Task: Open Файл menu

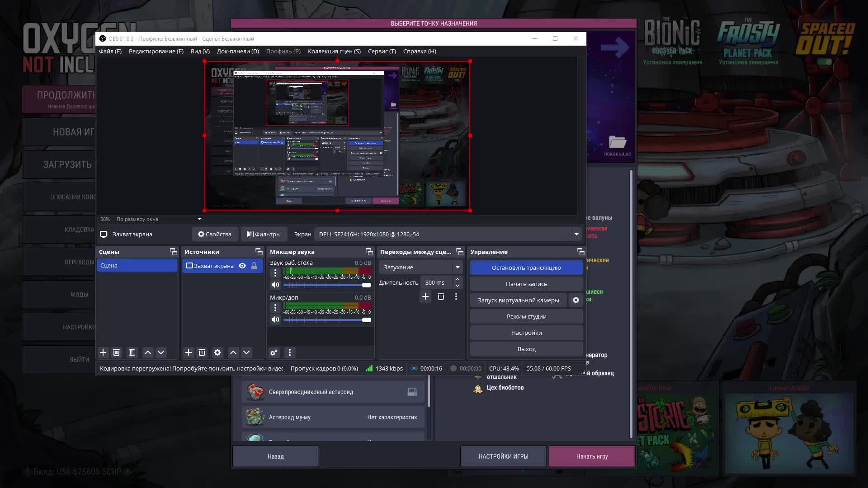Action: click(110, 51)
